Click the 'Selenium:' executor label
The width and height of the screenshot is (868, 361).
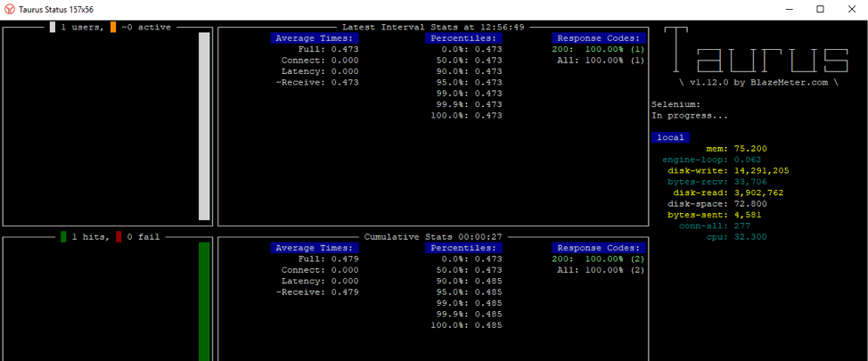(x=676, y=104)
